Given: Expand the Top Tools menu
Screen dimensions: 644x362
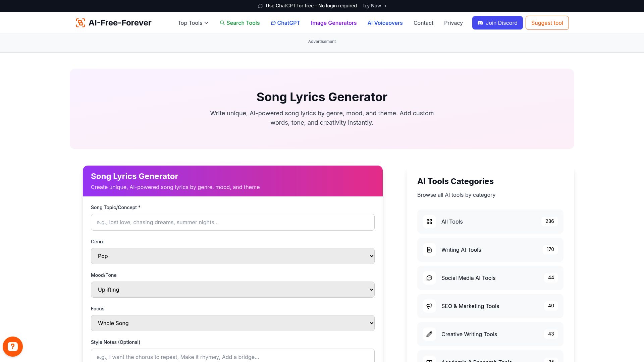Looking at the screenshot, I should coord(193,23).
